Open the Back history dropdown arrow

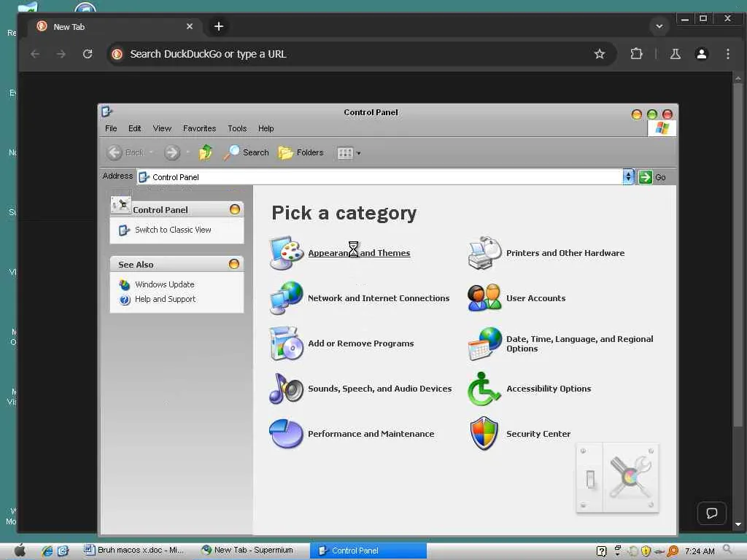[x=151, y=152]
